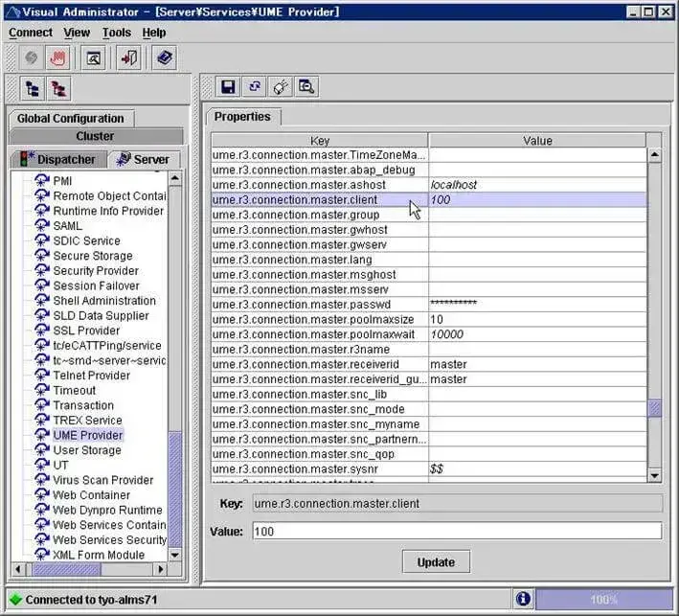
Task: Click the service icon beside Transaction
Action: [41, 405]
